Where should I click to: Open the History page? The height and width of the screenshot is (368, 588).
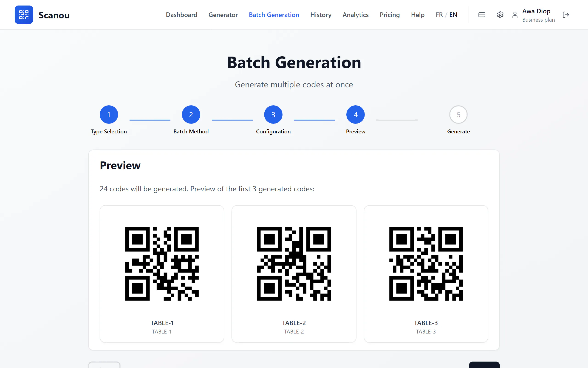[x=321, y=15]
